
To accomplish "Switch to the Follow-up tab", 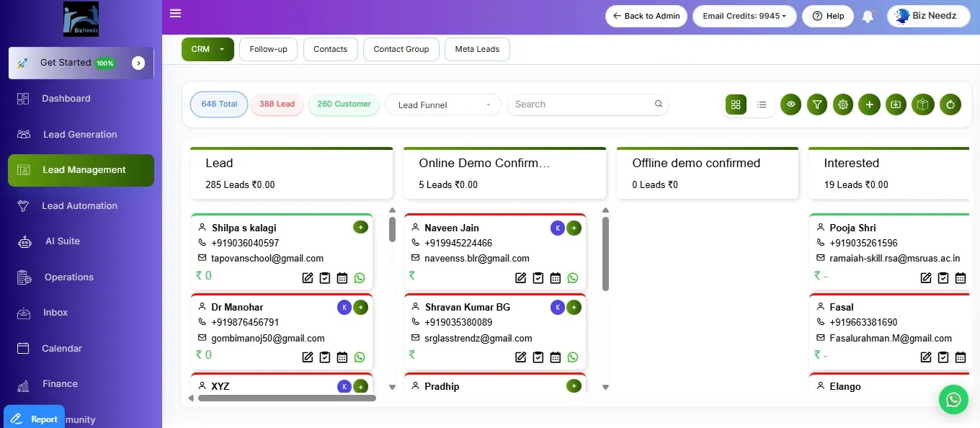I will point(268,49).
